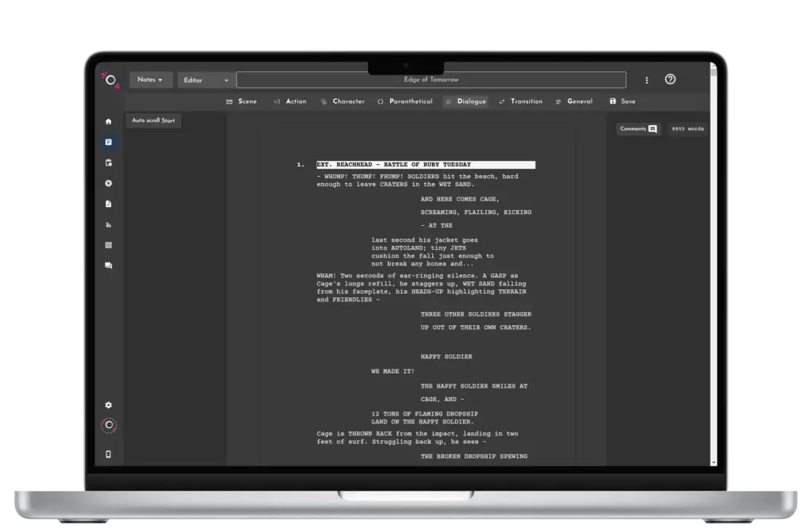Select the script editor icon in sidebar

point(108,142)
